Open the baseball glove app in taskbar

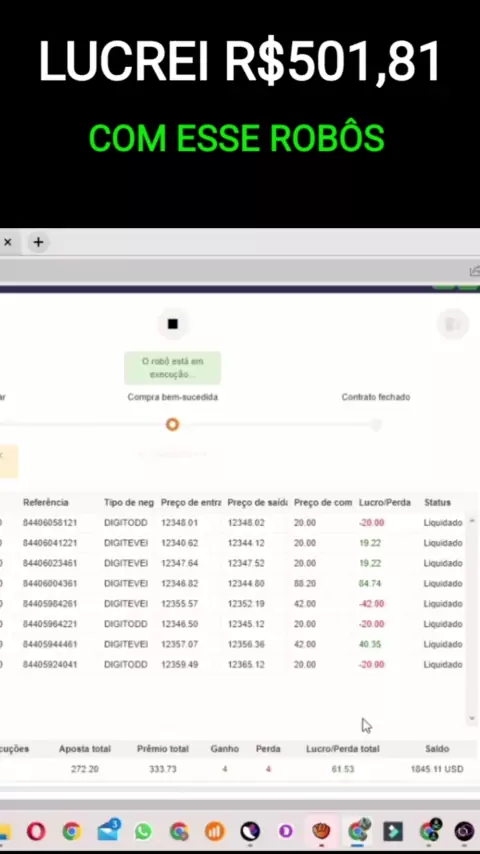pos(321,832)
